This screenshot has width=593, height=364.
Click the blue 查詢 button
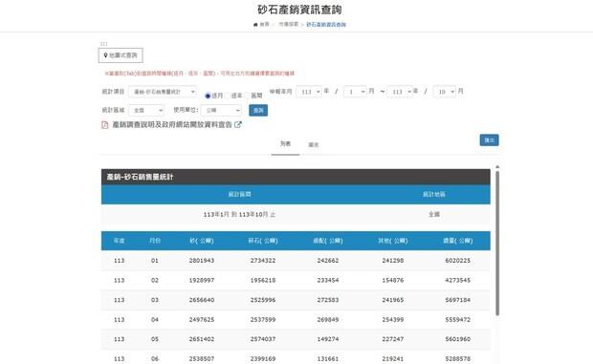point(258,110)
